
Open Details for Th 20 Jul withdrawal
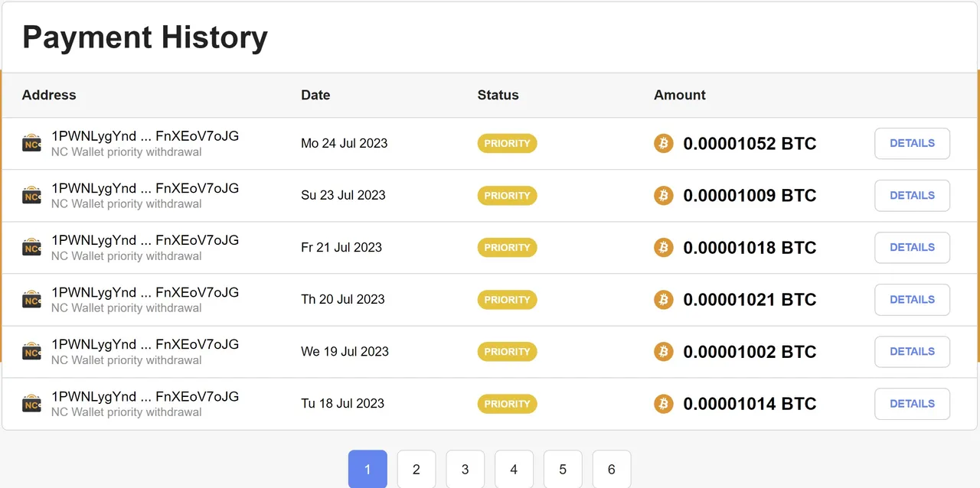(912, 299)
